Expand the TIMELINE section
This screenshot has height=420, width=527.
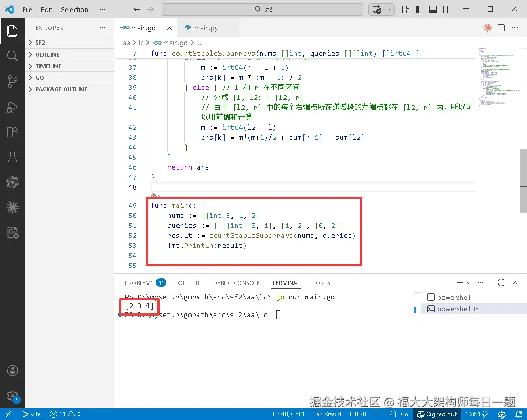(x=70, y=66)
